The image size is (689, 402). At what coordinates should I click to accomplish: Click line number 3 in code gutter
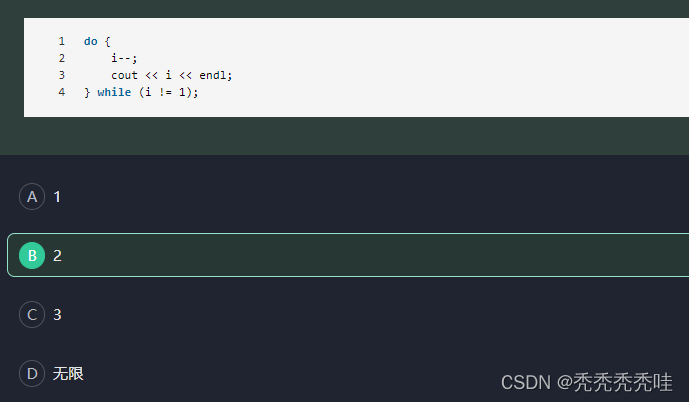tap(62, 76)
